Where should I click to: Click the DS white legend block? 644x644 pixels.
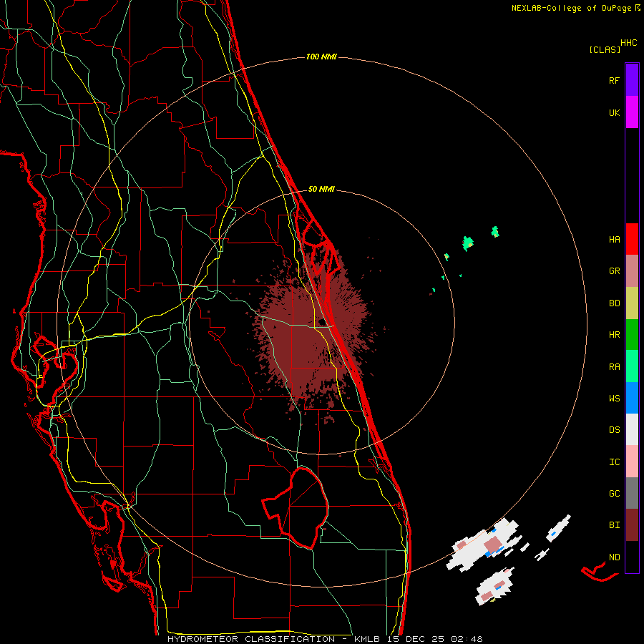[x=632, y=429]
